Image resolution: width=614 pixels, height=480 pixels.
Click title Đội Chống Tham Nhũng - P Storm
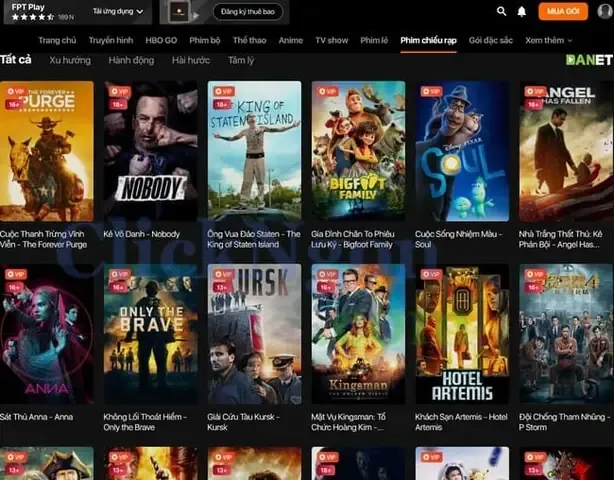[565, 422]
